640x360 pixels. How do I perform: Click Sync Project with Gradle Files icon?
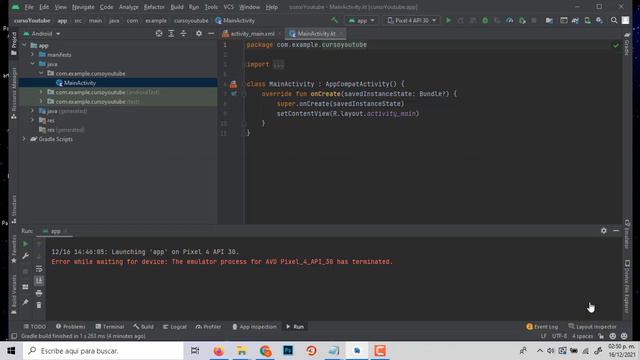click(x=575, y=20)
